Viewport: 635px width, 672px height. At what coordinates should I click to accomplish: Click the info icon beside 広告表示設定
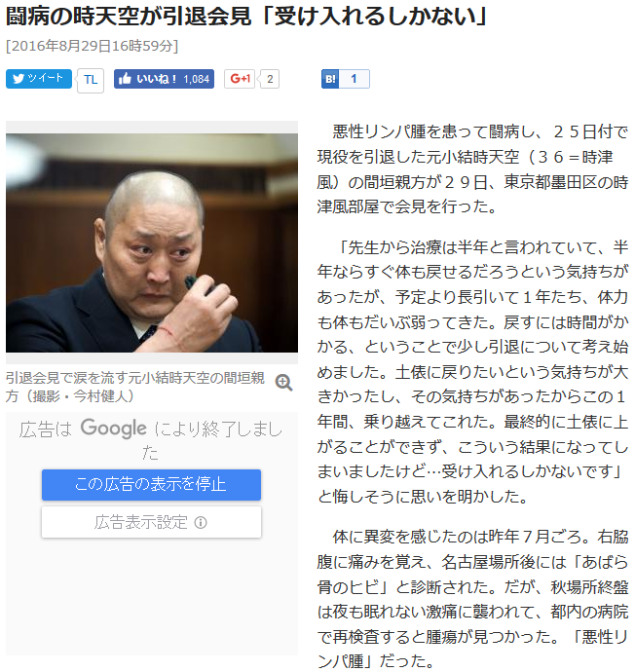201,522
